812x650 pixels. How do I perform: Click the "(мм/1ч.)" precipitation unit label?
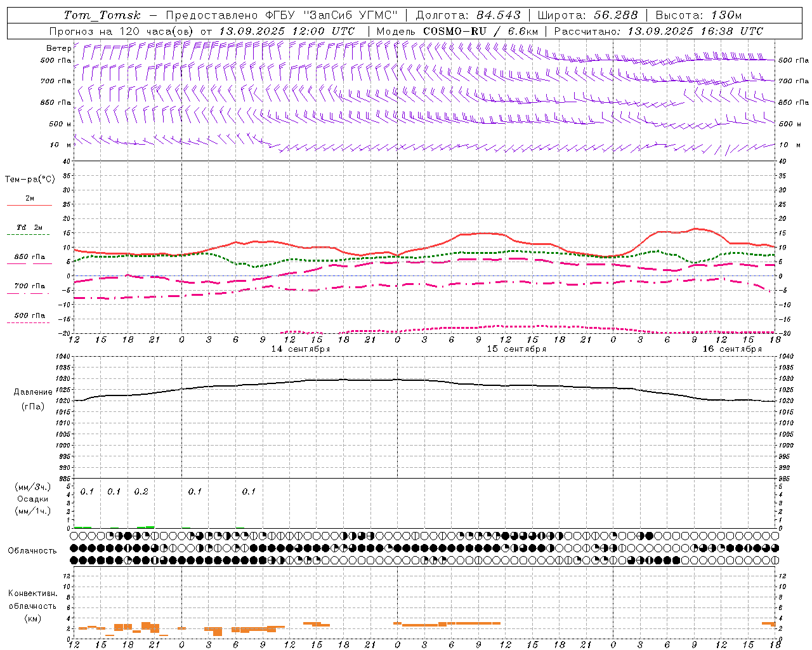pos(33,511)
